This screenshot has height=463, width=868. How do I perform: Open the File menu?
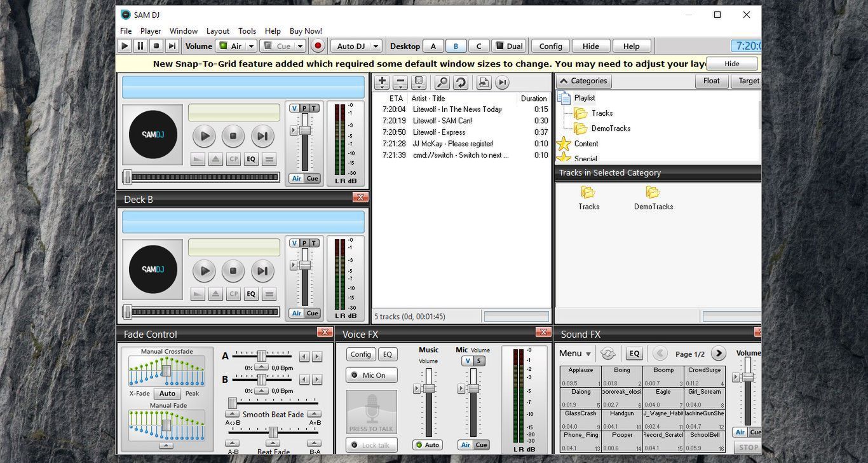click(x=126, y=31)
